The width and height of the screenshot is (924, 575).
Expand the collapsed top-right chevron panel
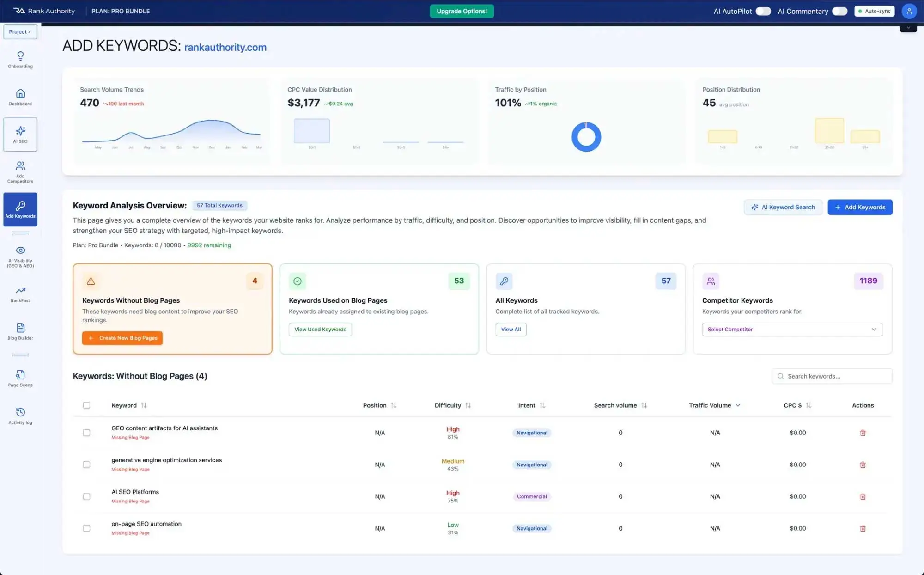(x=908, y=28)
